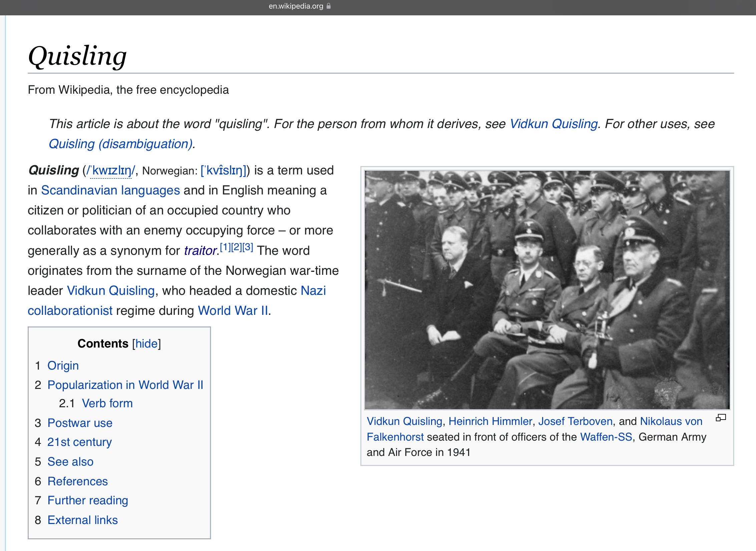The width and height of the screenshot is (756, 551).
Task: Open the traitor link in the intro
Action: click(200, 251)
